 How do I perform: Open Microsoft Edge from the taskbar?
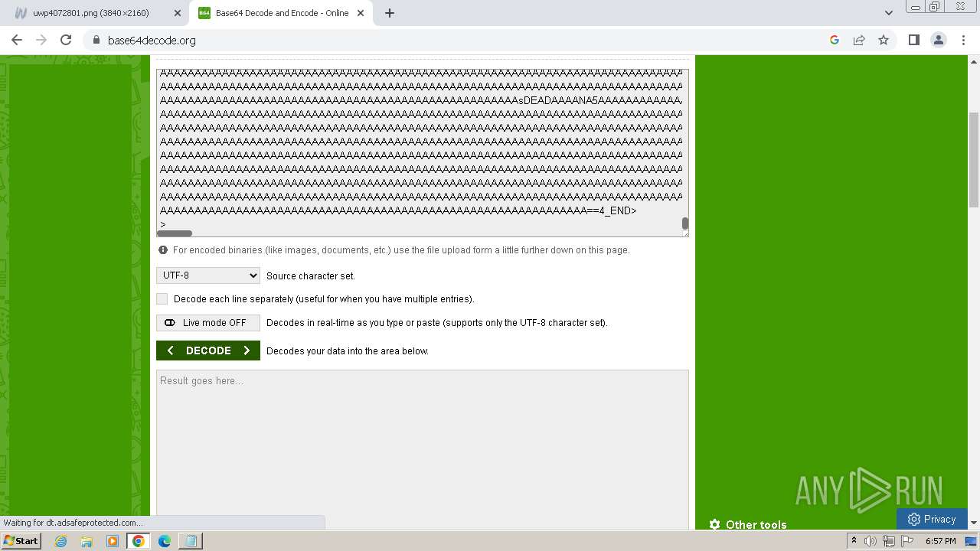tap(165, 541)
